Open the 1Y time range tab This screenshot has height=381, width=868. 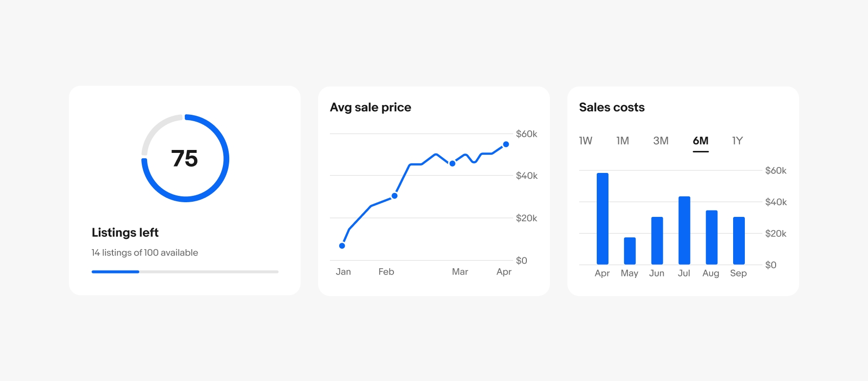[x=737, y=141]
